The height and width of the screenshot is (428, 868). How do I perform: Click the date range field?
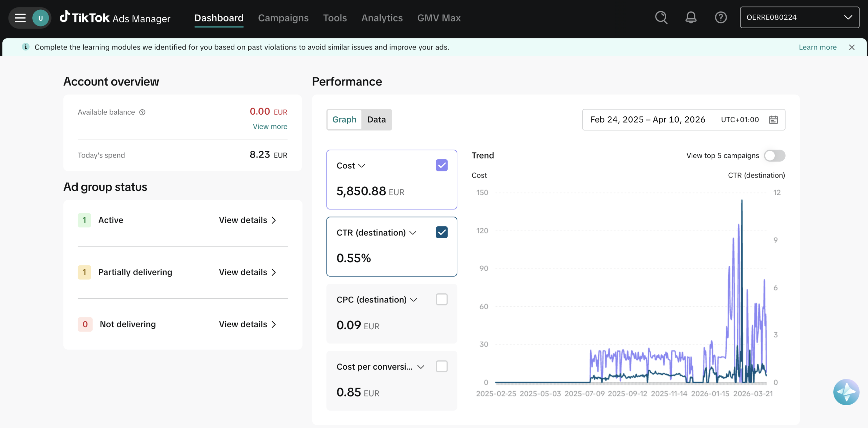(x=648, y=120)
